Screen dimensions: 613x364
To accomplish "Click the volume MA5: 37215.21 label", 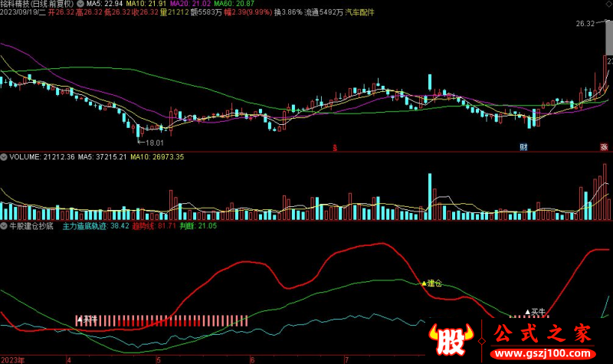I will pos(103,157).
